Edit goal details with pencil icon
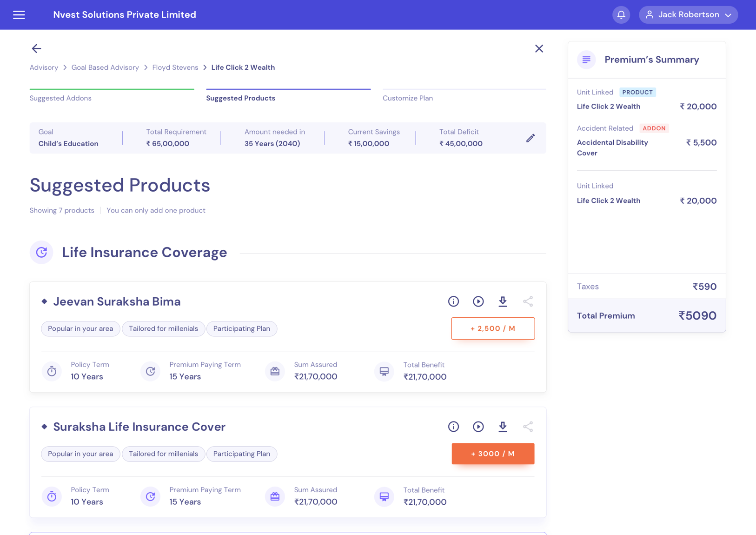 pyautogui.click(x=530, y=138)
